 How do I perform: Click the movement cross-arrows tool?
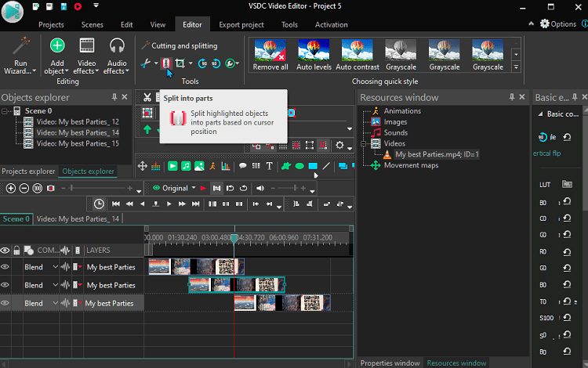click(142, 166)
